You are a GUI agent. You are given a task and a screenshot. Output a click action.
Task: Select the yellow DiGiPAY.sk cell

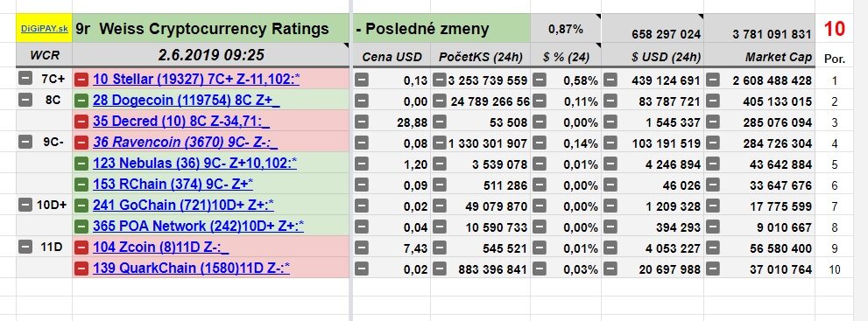point(44,28)
